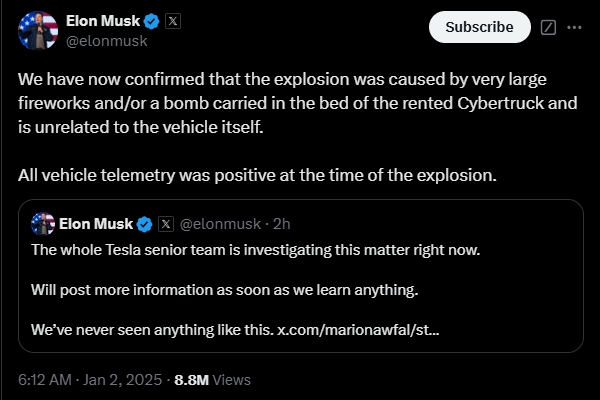Click the Grok explain icon beside Subscribe
The image size is (600, 400).
pyautogui.click(x=547, y=28)
